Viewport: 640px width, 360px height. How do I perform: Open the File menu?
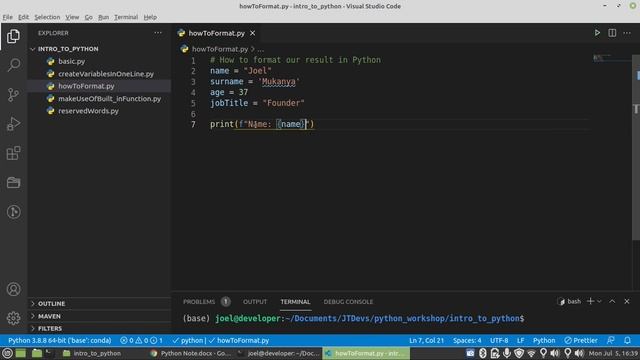coord(7,17)
